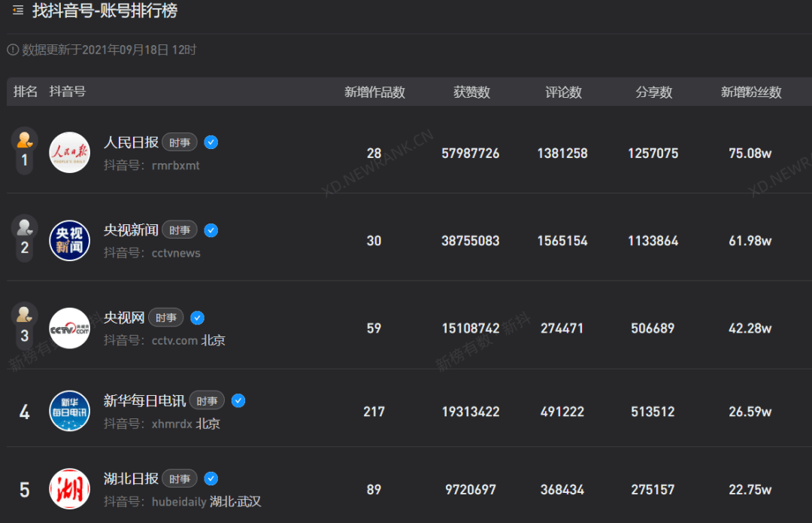This screenshot has height=523, width=812.
Task: Click new followers value 22.75w
Action: [x=750, y=490]
